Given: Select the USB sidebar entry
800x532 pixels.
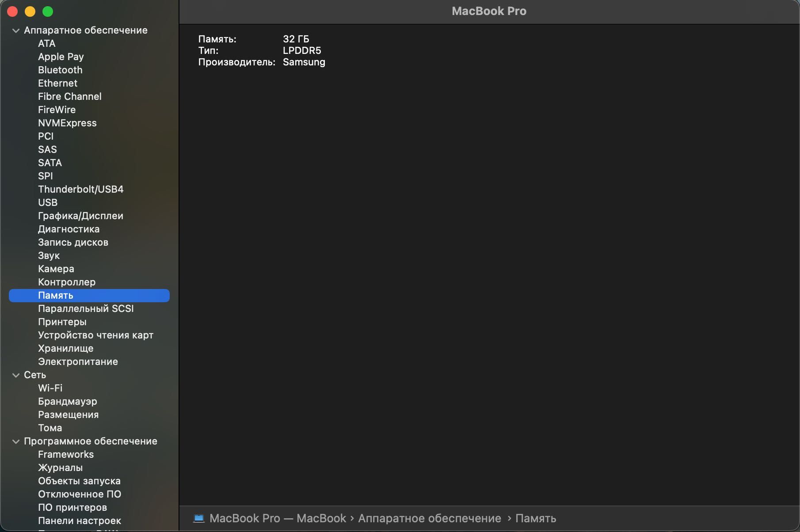Looking at the screenshot, I should click(48, 202).
